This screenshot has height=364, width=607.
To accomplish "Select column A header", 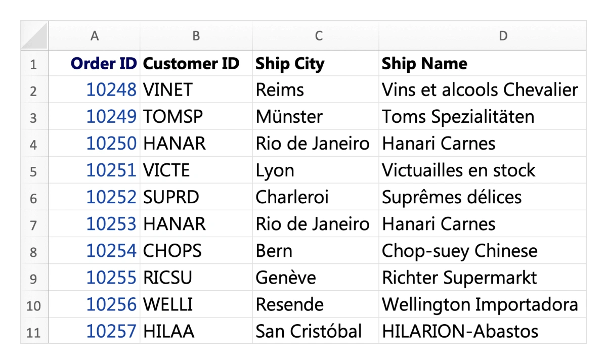I will tap(95, 35).
